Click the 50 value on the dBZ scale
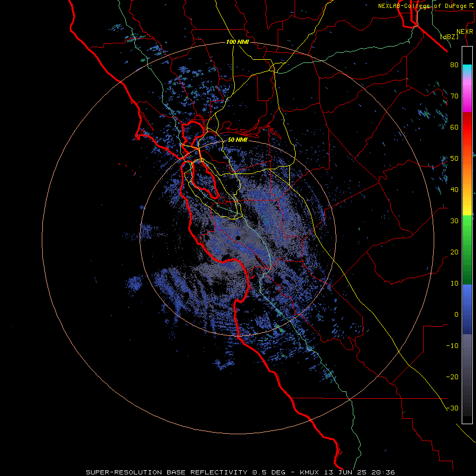Screen dimensions: 476x476 pyautogui.click(x=454, y=159)
